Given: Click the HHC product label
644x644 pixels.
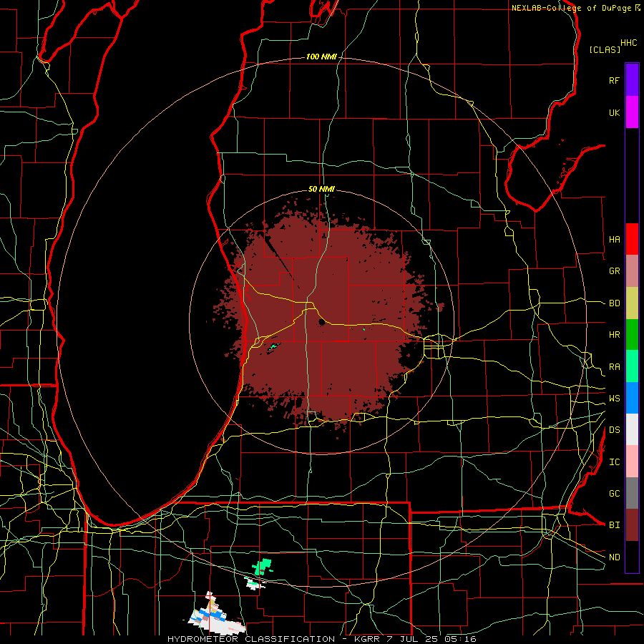Looking at the screenshot, I should [x=629, y=43].
